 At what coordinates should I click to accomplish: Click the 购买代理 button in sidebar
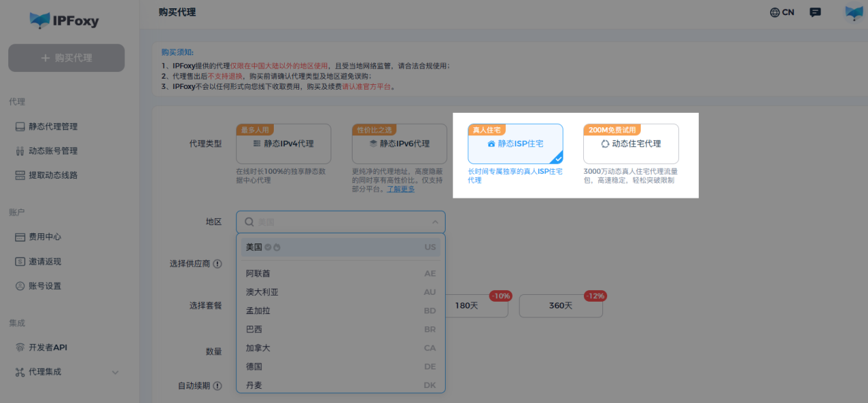pos(66,58)
